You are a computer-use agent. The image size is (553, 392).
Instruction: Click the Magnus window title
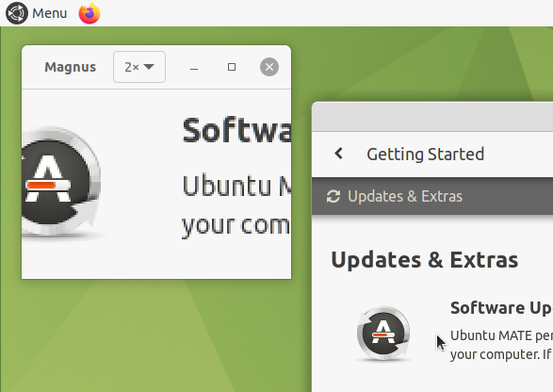[x=70, y=67]
